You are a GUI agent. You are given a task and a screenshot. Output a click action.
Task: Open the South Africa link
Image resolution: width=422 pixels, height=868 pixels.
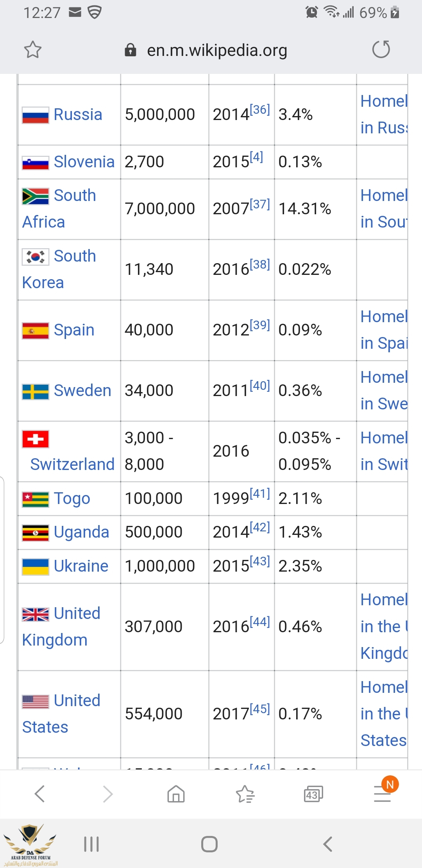59,208
